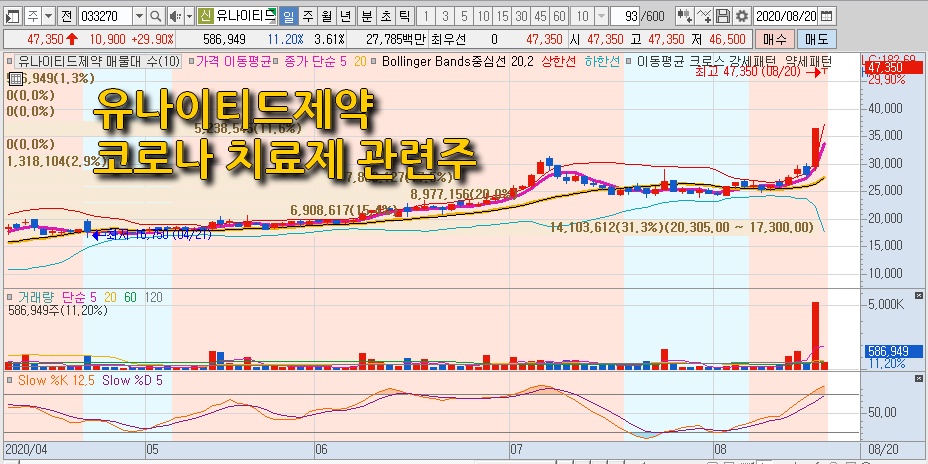Screen dimensions: 928x464
Task: Click the green 신 badge icon
Action: coord(205,16)
